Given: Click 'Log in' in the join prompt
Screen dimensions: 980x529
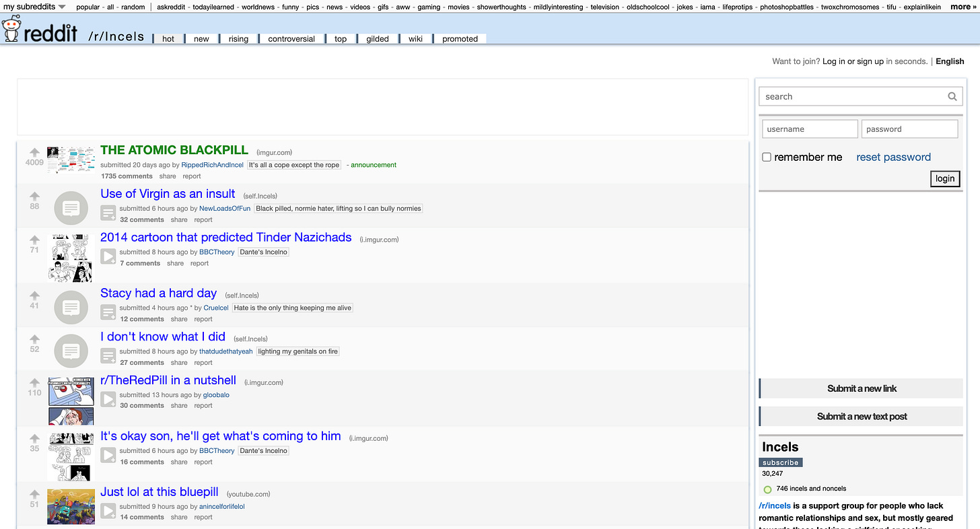Looking at the screenshot, I should (x=833, y=61).
